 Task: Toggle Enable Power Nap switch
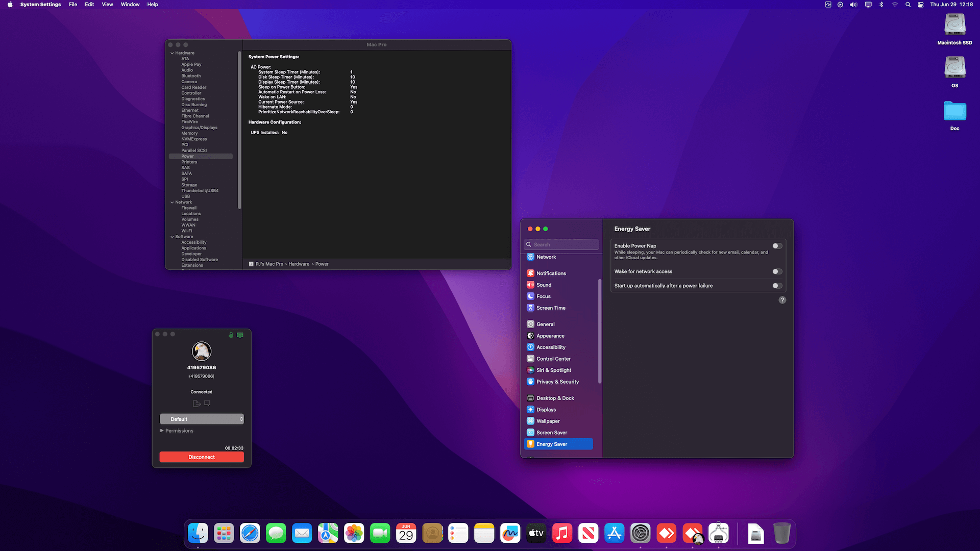tap(777, 246)
